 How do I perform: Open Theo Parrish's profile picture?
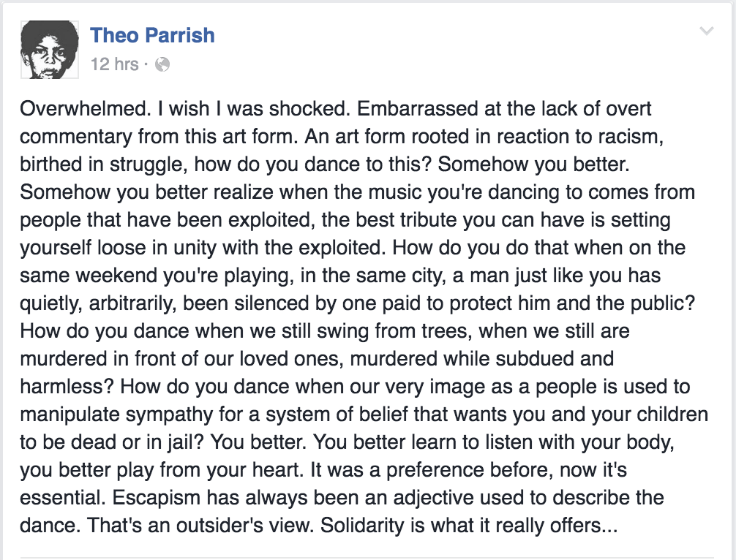pyautogui.click(x=50, y=49)
